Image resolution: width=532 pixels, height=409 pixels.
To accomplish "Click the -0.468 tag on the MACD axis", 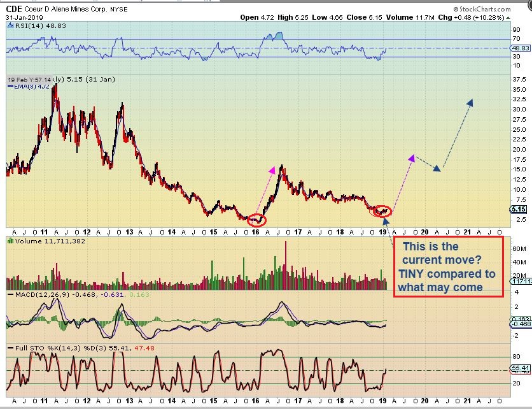I will tap(521, 324).
